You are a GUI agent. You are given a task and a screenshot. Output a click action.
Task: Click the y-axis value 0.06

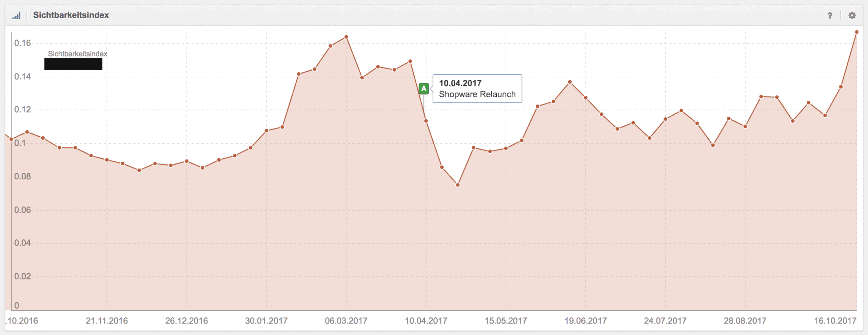[23, 210]
